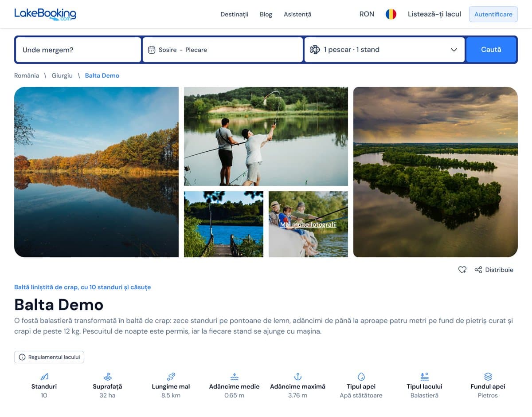Click the LakeBooking.com logo
The height and width of the screenshot is (417, 532).
45,14
